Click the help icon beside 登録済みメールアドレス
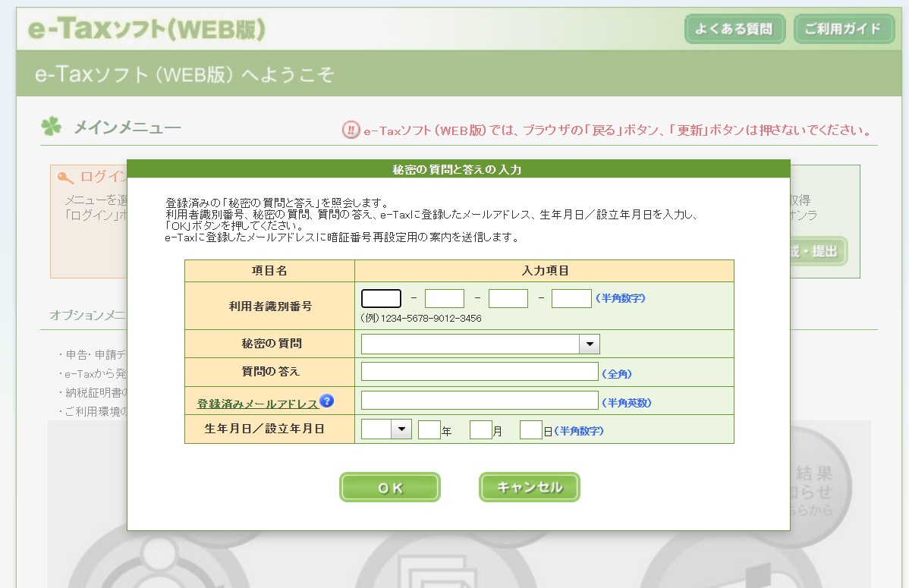Image resolution: width=909 pixels, height=588 pixels. point(326,401)
